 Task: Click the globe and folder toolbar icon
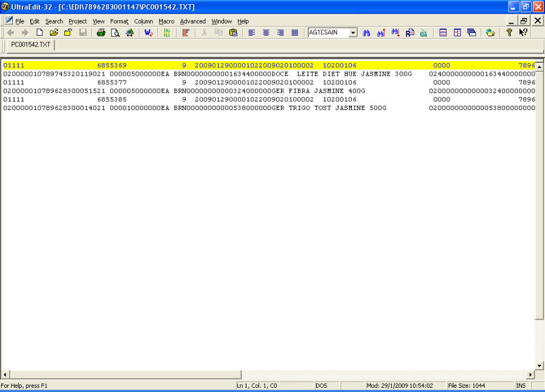[490, 33]
